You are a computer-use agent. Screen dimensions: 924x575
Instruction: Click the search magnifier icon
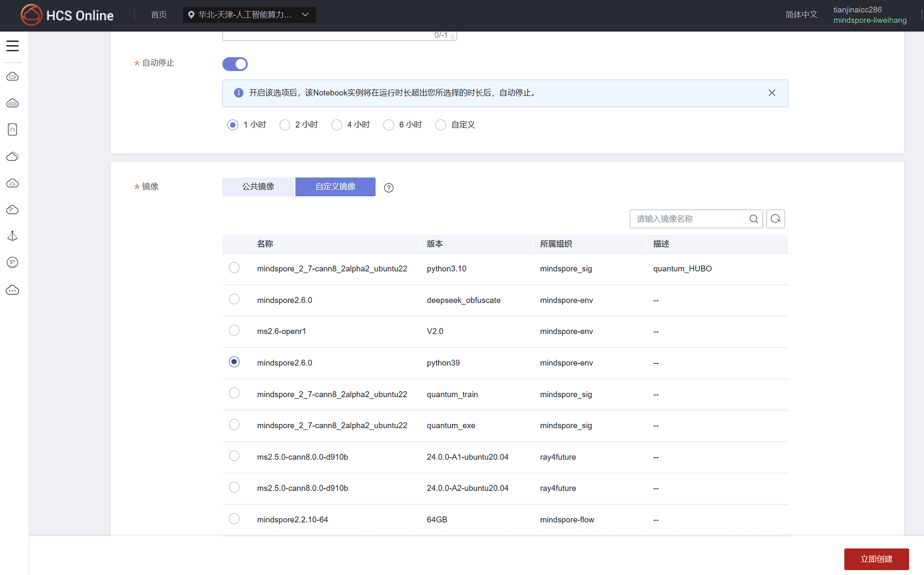[x=754, y=219]
